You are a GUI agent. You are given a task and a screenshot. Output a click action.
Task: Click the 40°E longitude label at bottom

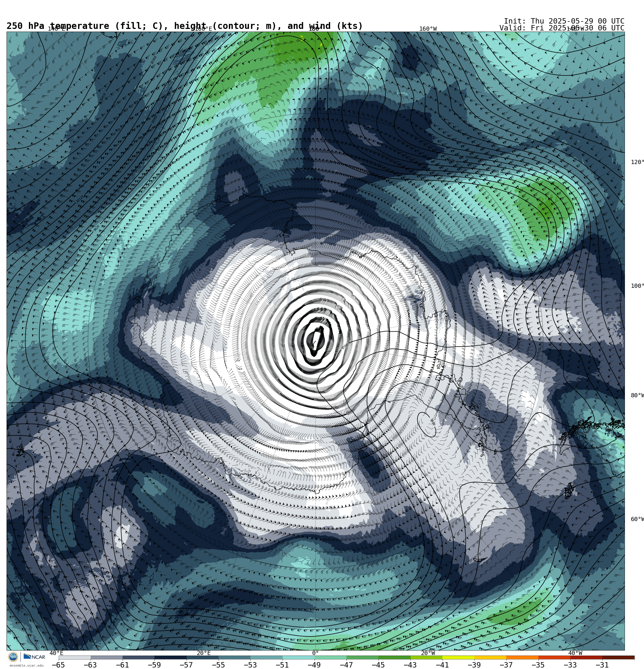coord(56,653)
